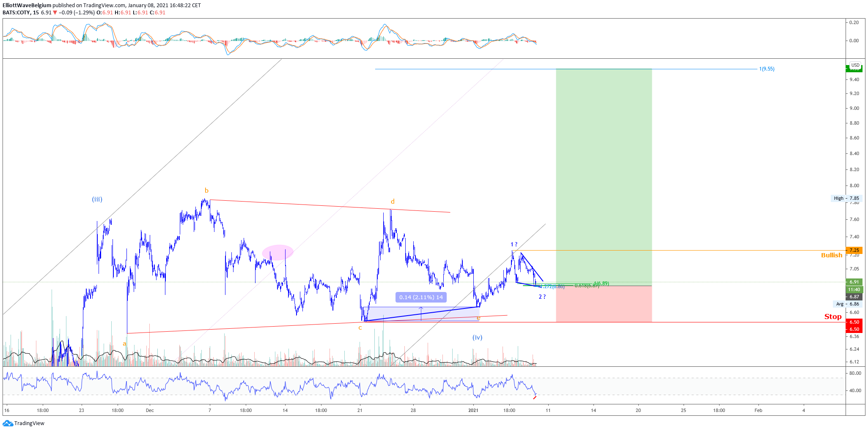Click the green 6.91 current price label
Viewport: 868px width, 431px height.
click(x=854, y=282)
